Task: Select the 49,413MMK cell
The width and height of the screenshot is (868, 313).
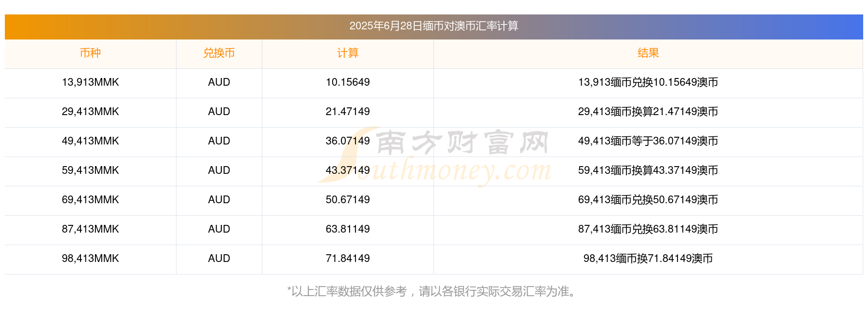Action: [x=90, y=141]
